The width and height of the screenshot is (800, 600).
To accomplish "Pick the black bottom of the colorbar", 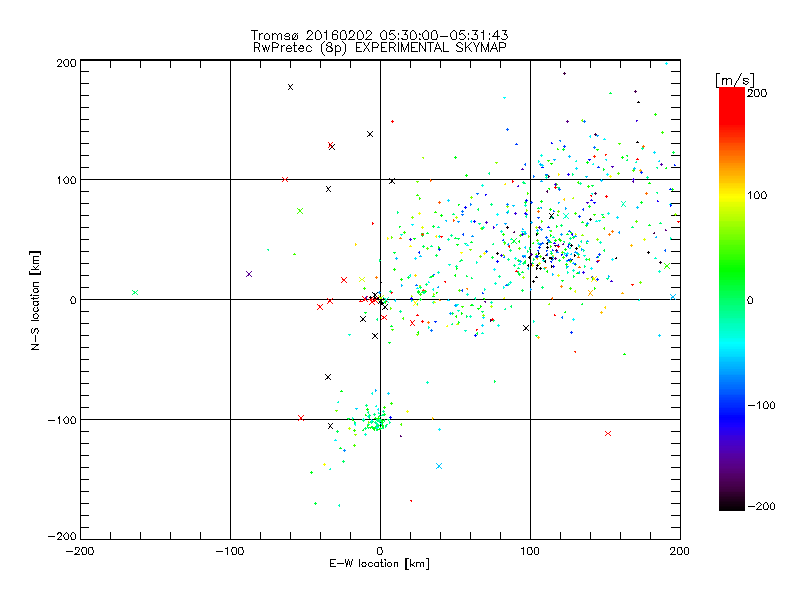I will (x=732, y=504).
